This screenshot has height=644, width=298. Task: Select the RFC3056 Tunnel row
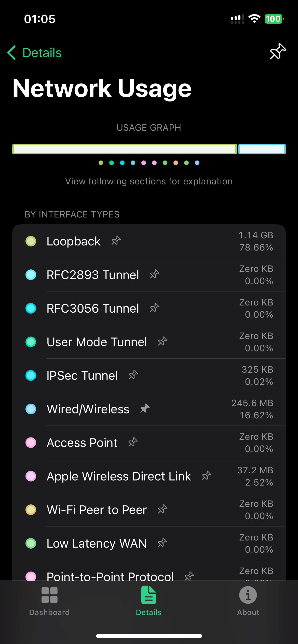pyautogui.click(x=93, y=309)
